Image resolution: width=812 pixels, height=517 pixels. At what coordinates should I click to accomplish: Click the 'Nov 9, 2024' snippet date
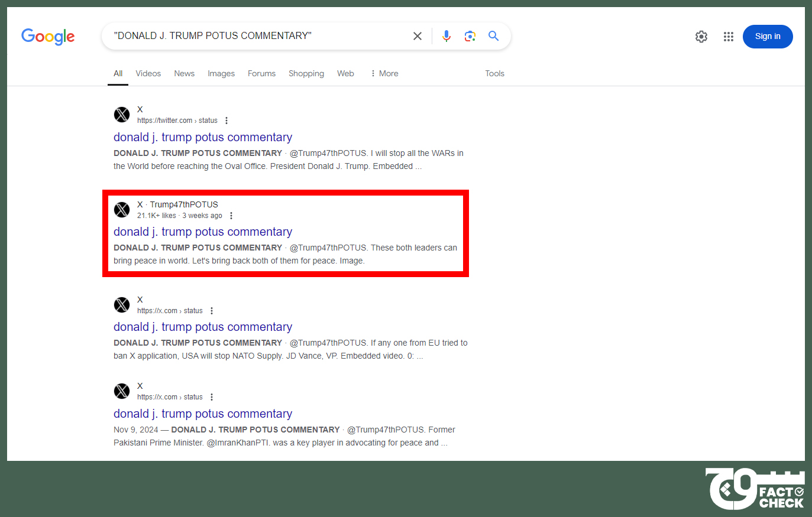pyautogui.click(x=136, y=430)
